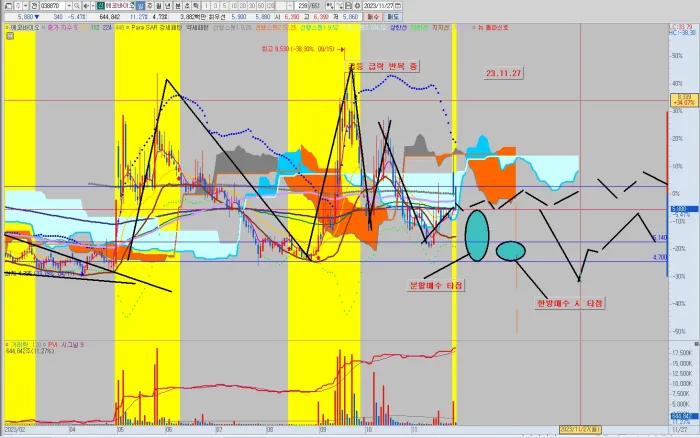
Task: Select the 5 interval button
Action: coord(225,6)
